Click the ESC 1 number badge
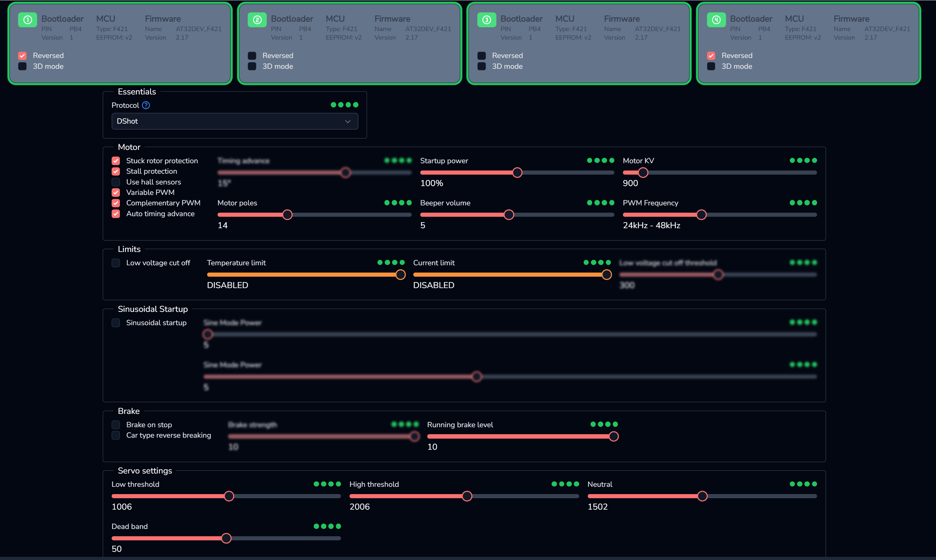This screenshot has width=936, height=560. [x=28, y=20]
